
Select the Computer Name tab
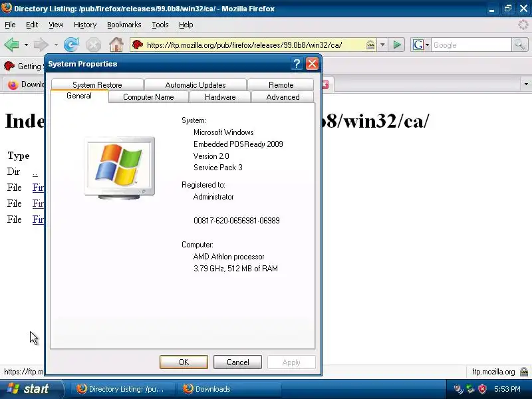click(x=148, y=97)
